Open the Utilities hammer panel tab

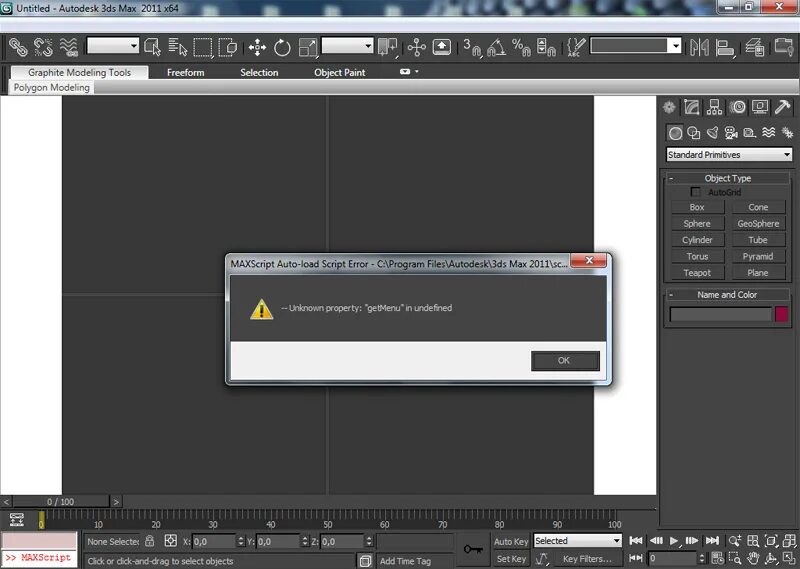[782, 107]
